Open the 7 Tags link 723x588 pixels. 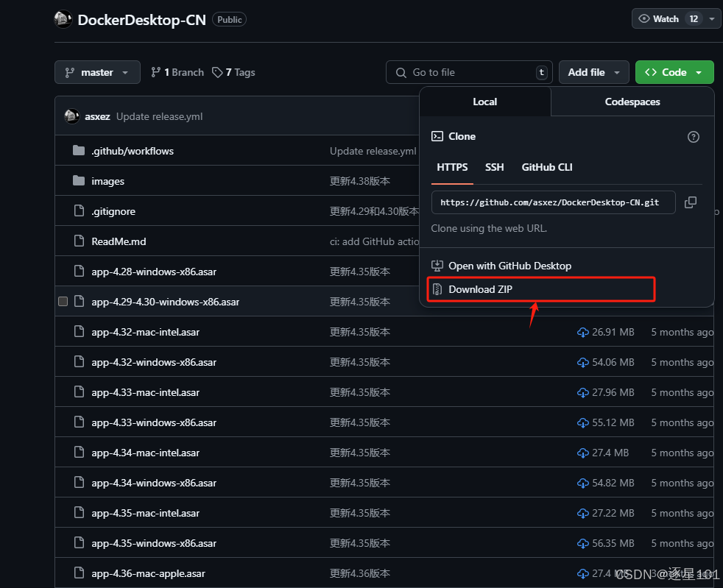tap(234, 72)
